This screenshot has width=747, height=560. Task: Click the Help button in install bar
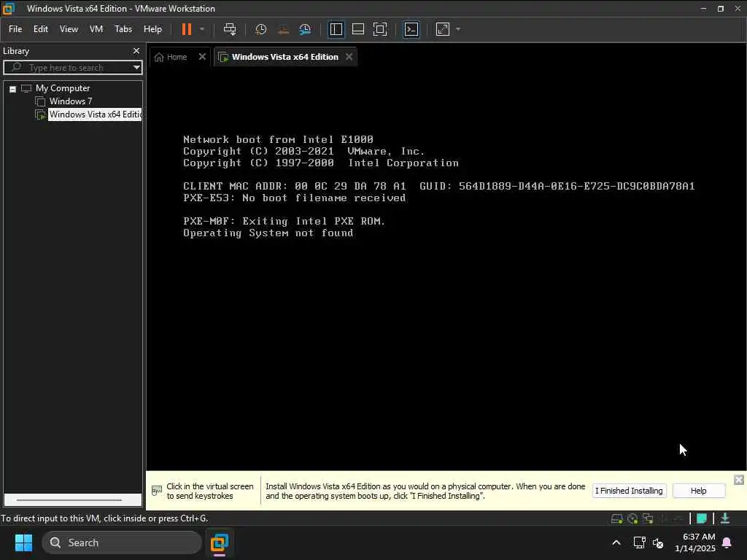click(x=698, y=491)
